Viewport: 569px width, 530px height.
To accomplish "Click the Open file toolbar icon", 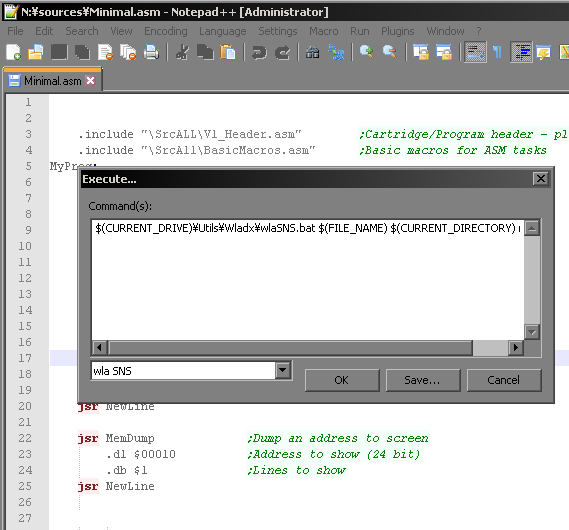I will 36,52.
